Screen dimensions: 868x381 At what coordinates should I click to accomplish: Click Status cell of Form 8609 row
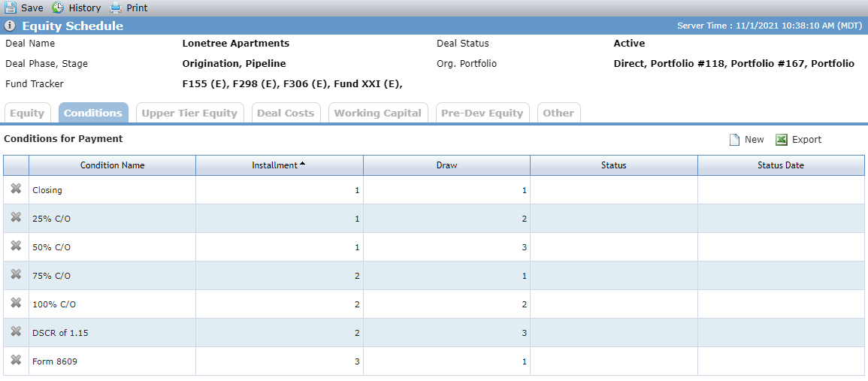[614, 361]
